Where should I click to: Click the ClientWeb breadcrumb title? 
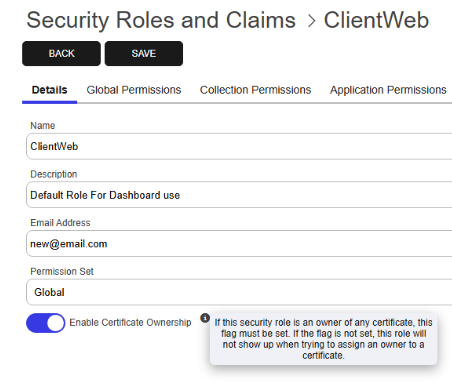[376, 20]
